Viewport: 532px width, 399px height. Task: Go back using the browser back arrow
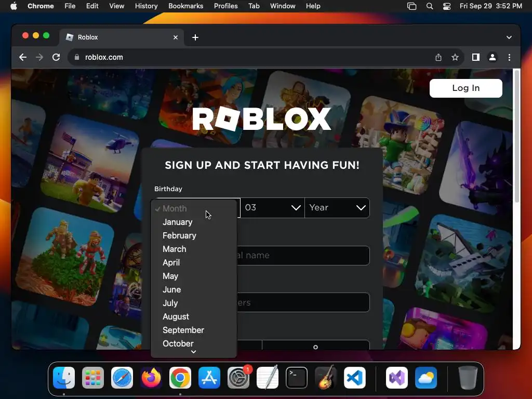(x=23, y=57)
